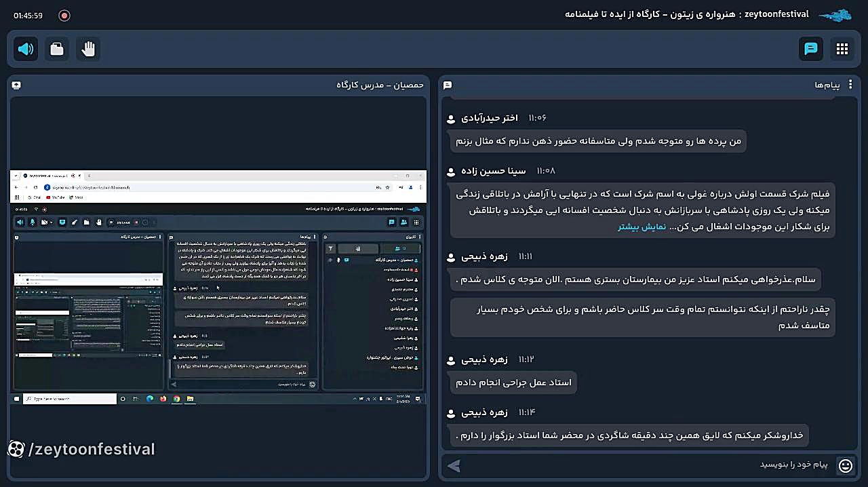Click زهره ذبیحی's avatar at 11:14
This screenshot has width=868, height=487.
tap(451, 413)
